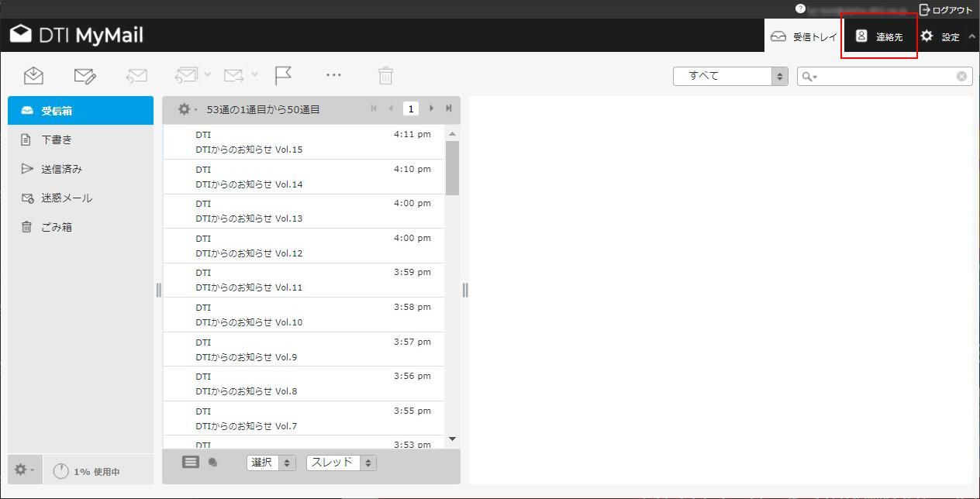Click the 4:11 pm timestamp

click(412, 134)
